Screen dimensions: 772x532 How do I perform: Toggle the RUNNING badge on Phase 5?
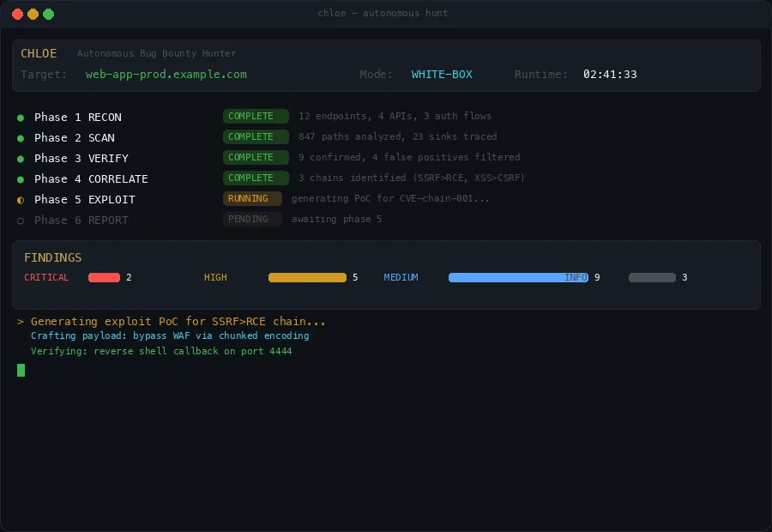click(x=252, y=198)
